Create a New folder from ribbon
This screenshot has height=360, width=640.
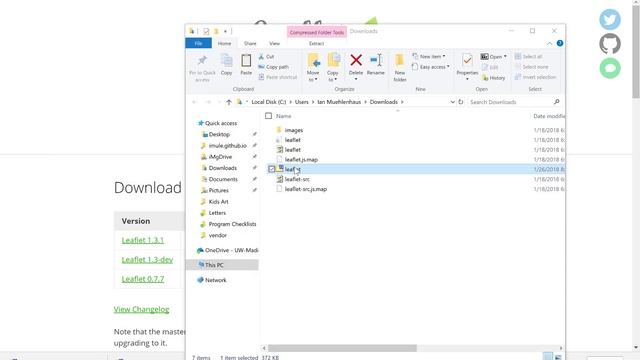point(400,67)
